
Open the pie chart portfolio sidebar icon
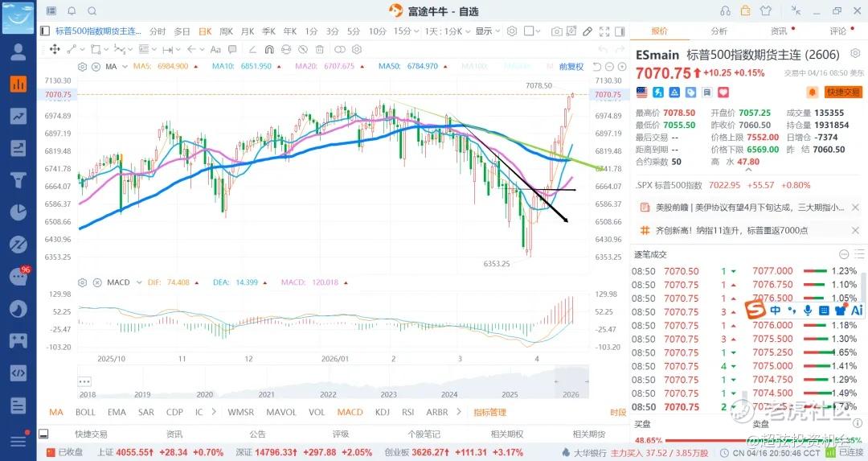point(18,212)
